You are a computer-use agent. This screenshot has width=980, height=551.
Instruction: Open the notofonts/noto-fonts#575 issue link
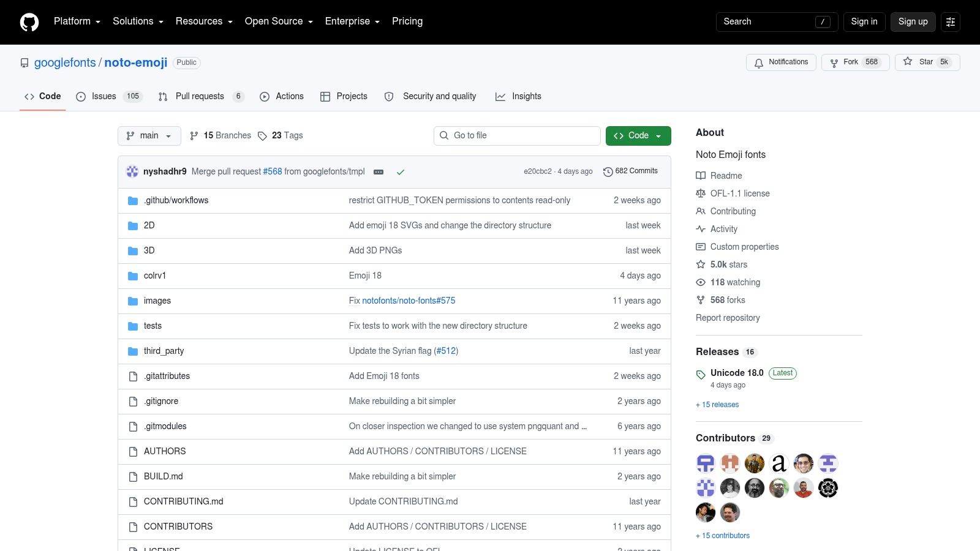[409, 301]
